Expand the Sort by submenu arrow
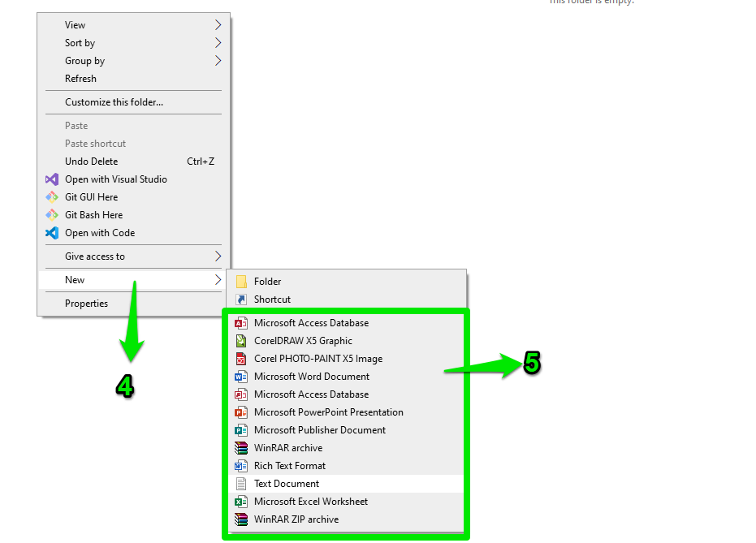The width and height of the screenshot is (756, 543). pos(218,43)
